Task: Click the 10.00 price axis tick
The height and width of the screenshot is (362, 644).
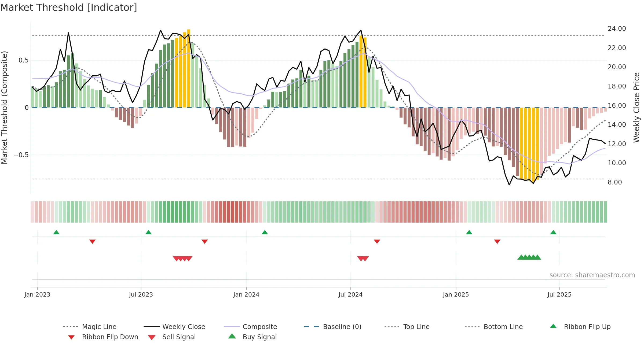Action: pos(617,163)
